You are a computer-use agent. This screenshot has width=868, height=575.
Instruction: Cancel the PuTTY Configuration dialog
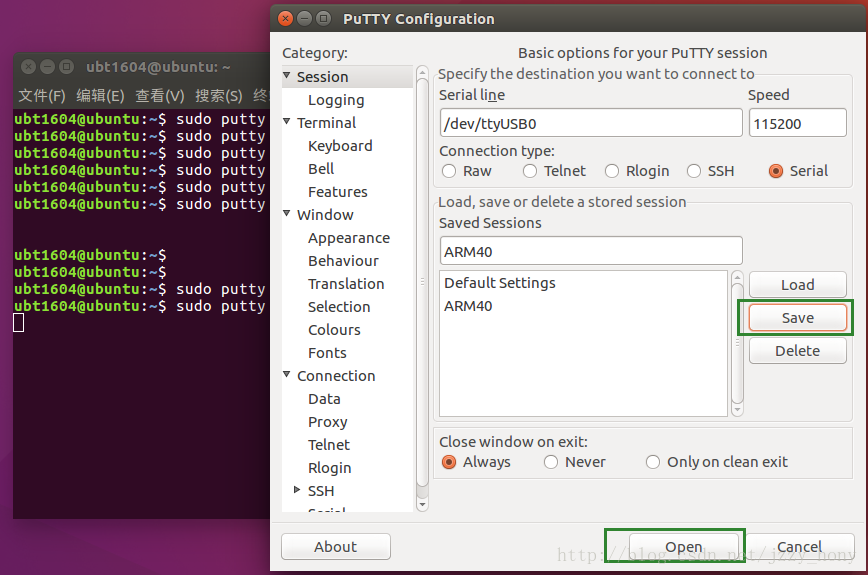pos(799,547)
